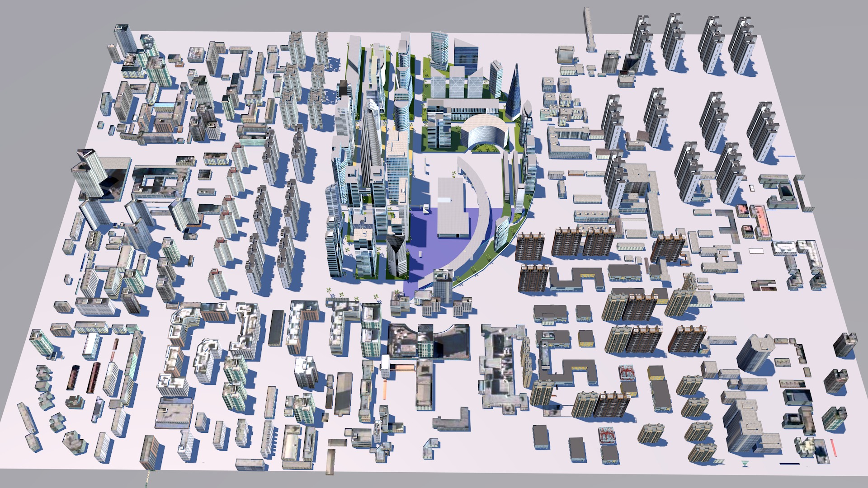Viewport: 868px width, 488px height.
Task: Select the large polygonal tower with reflective base
Action: 90,174
